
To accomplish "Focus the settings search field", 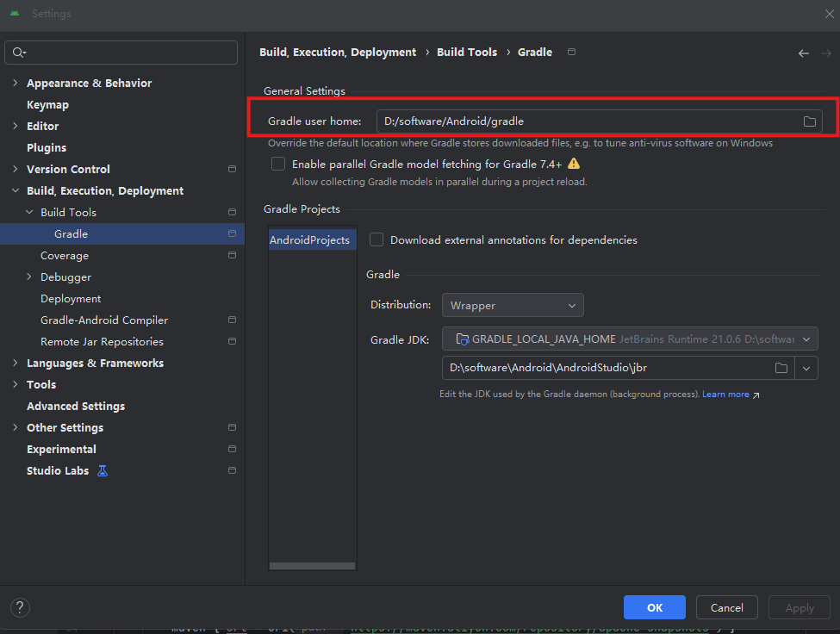I will pyautogui.click(x=121, y=53).
